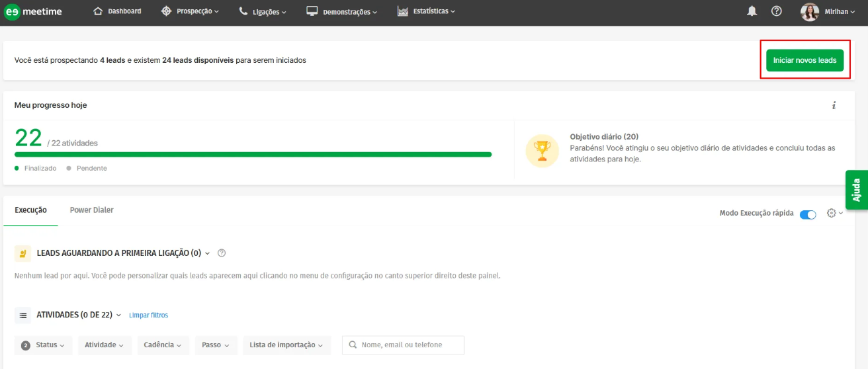
Task: Open the Prospecção menu
Action: [x=190, y=11]
